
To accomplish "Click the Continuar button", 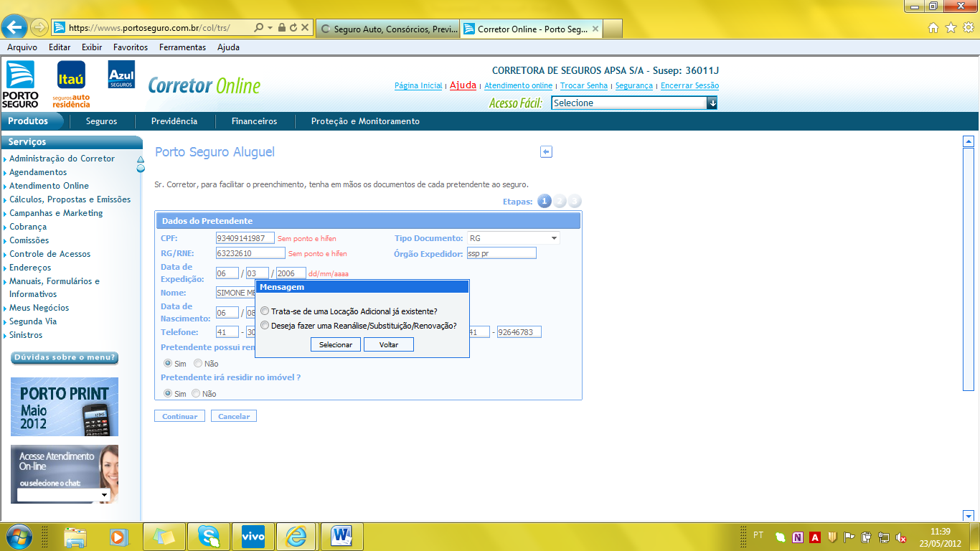I will (179, 416).
